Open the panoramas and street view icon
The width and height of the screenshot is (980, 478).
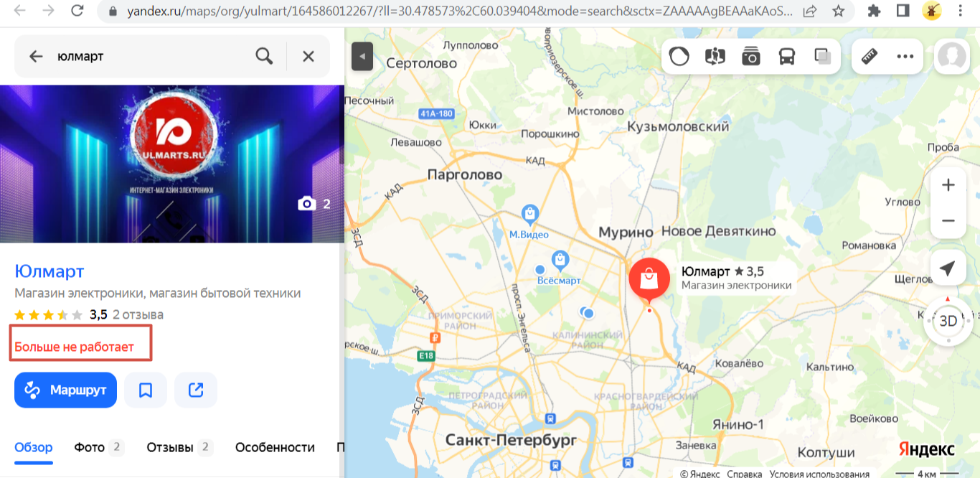pyautogui.click(x=715, y=56)
